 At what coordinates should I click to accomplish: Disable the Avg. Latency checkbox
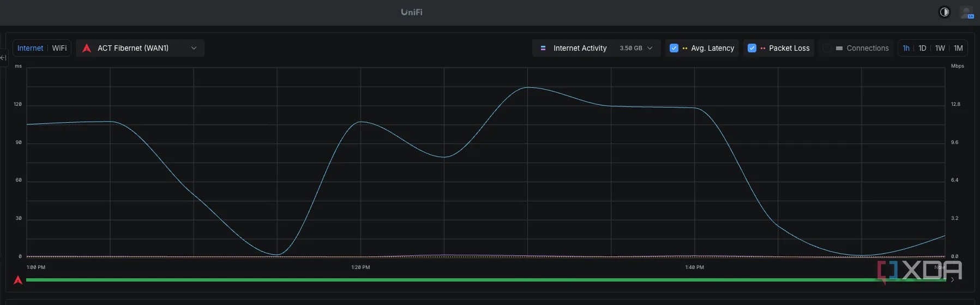tap(674, 48)
